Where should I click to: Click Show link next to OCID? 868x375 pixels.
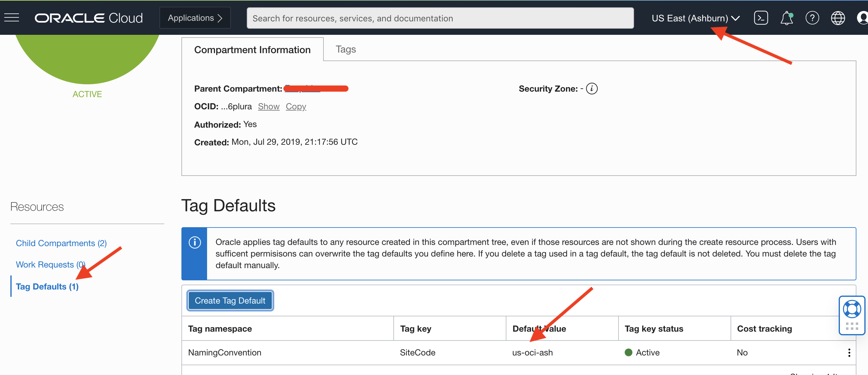pyautogui.click(x=268, y=107)
